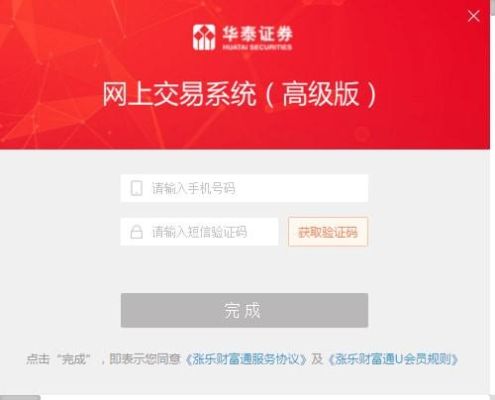Click the Huatai Securities logo icon
Screen dimensions: 495x400
(204, 37)
